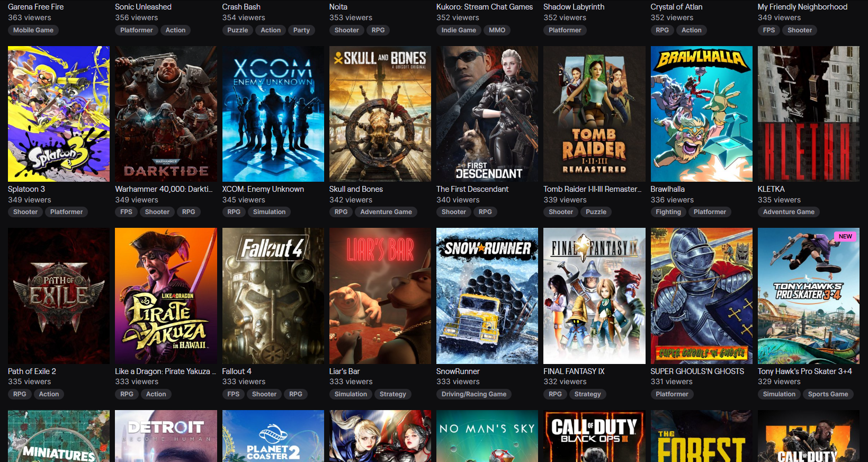Click the MMO tag under Kukoro

(497, 30)
